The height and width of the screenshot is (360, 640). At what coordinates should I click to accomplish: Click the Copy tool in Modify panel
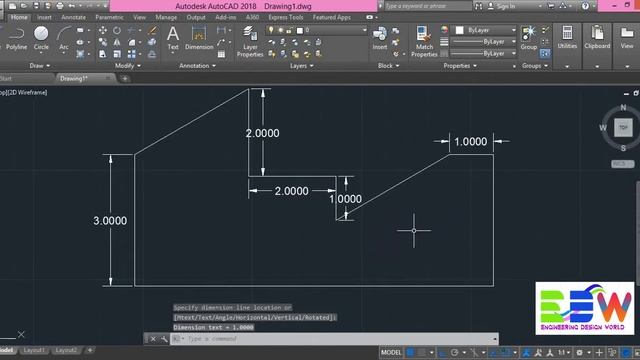[103, 42]
